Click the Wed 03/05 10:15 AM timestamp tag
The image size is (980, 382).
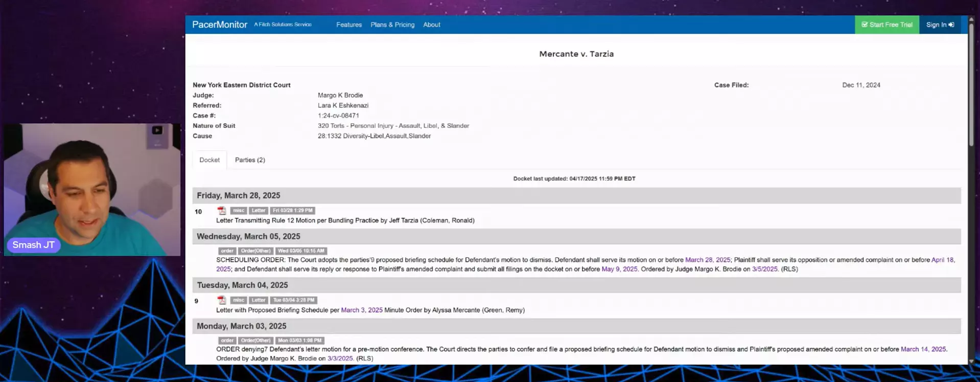tap(301, 251)
